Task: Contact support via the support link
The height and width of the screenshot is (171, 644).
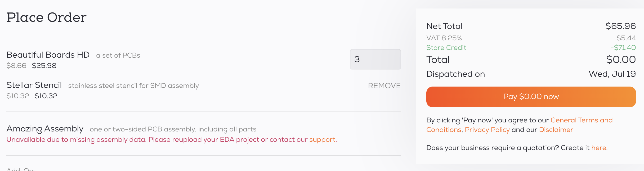Action: pyautogui.click(x=322, y=139)
